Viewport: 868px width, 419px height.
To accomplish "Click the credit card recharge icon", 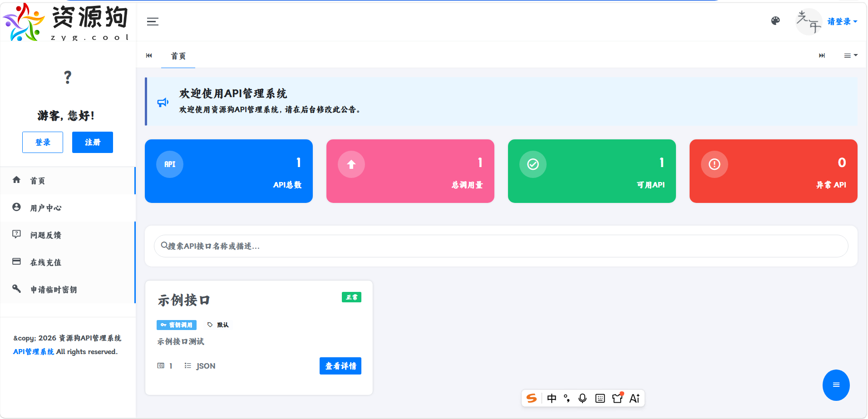I will [x=16, y=261].
